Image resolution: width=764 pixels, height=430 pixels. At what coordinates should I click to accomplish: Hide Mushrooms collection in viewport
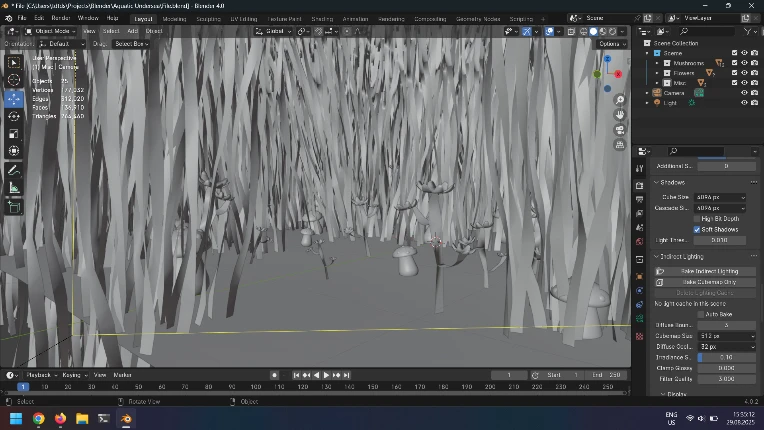744,63
